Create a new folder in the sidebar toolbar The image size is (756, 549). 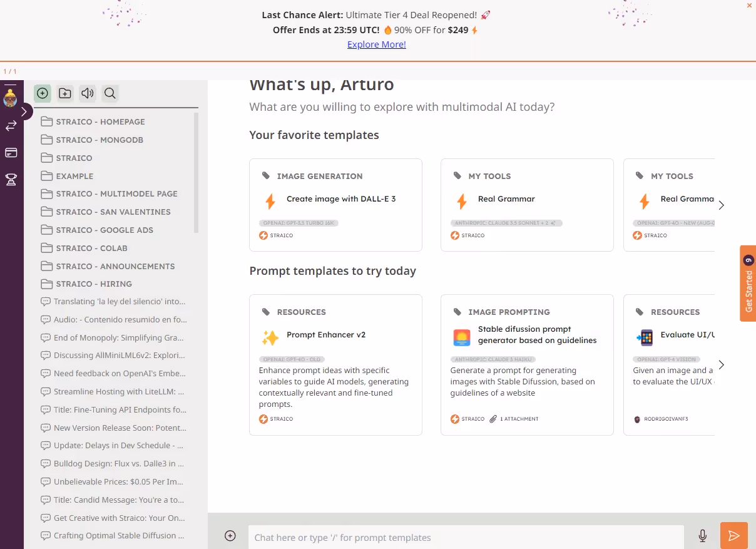click(x=65, y=93)
